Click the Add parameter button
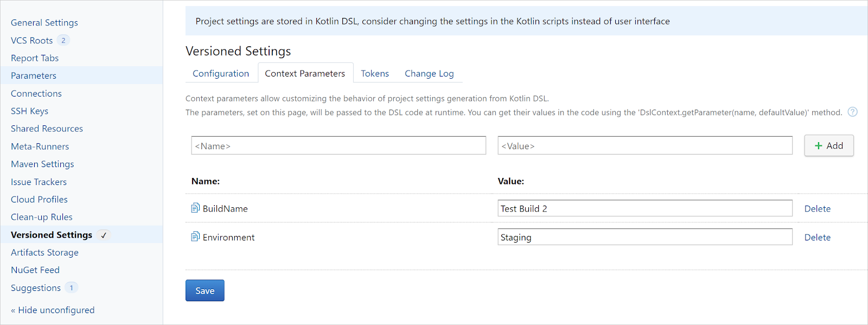The height and width of the screenshot is (325, 868). point(829,145)
